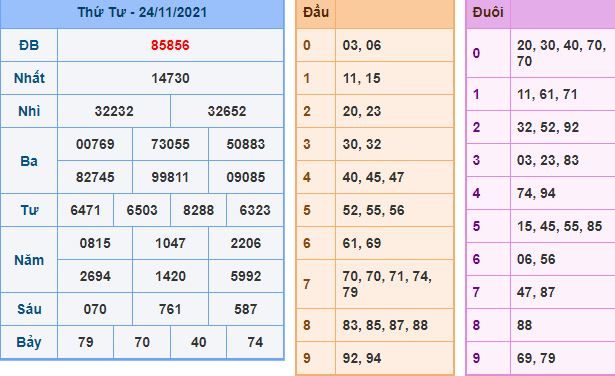
Task: Select the Tư prize number 6323
Action: pyautogui.click(x=255, y=211)
